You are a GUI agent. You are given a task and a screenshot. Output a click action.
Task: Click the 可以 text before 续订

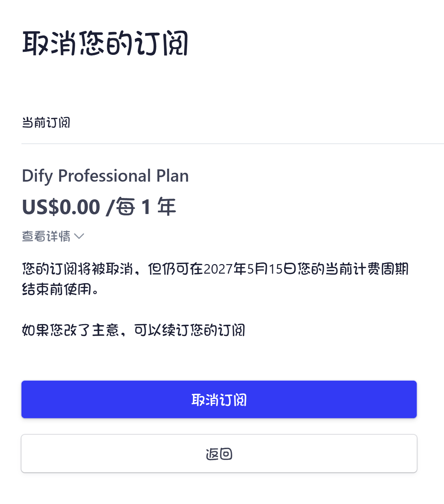pyautogui.click(x=148, y=330)
